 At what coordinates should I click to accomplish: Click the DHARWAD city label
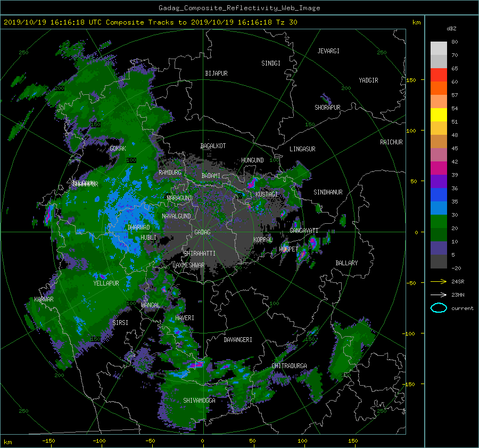(139, 227)
